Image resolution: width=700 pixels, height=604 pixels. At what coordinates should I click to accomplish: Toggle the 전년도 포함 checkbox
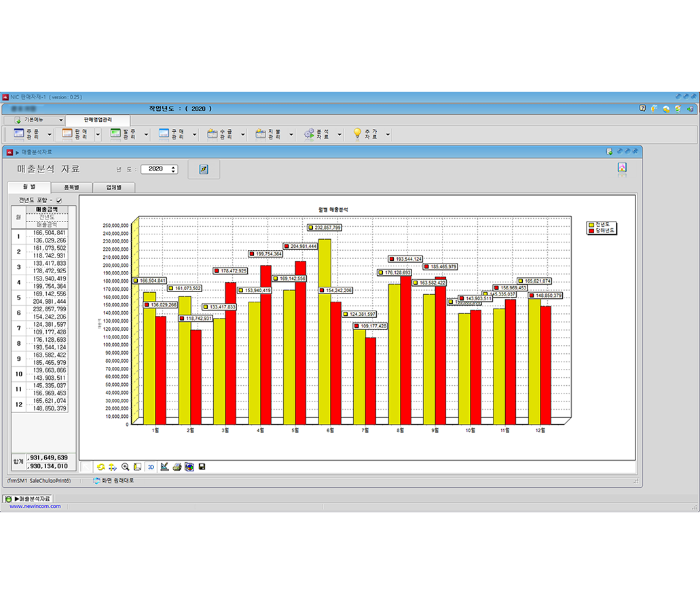click(x=58, y=200)
